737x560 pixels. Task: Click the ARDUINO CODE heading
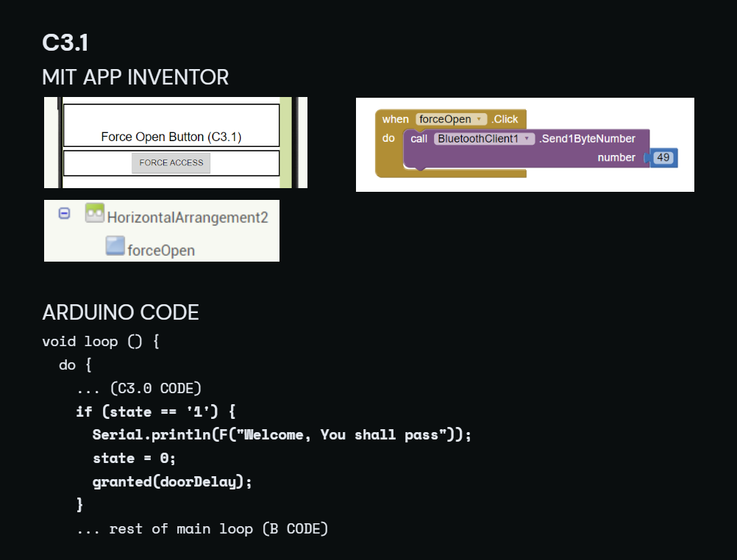(121, 312)
